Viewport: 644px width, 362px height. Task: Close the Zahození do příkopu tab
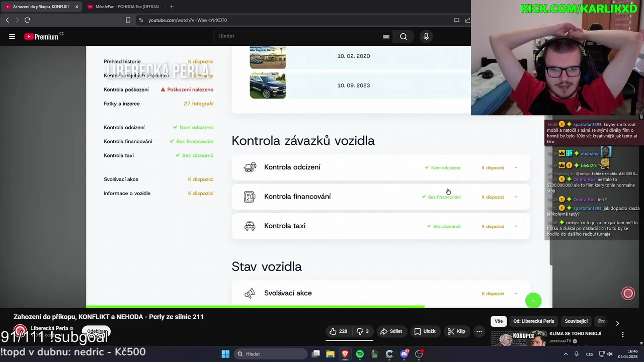(76, 7)
